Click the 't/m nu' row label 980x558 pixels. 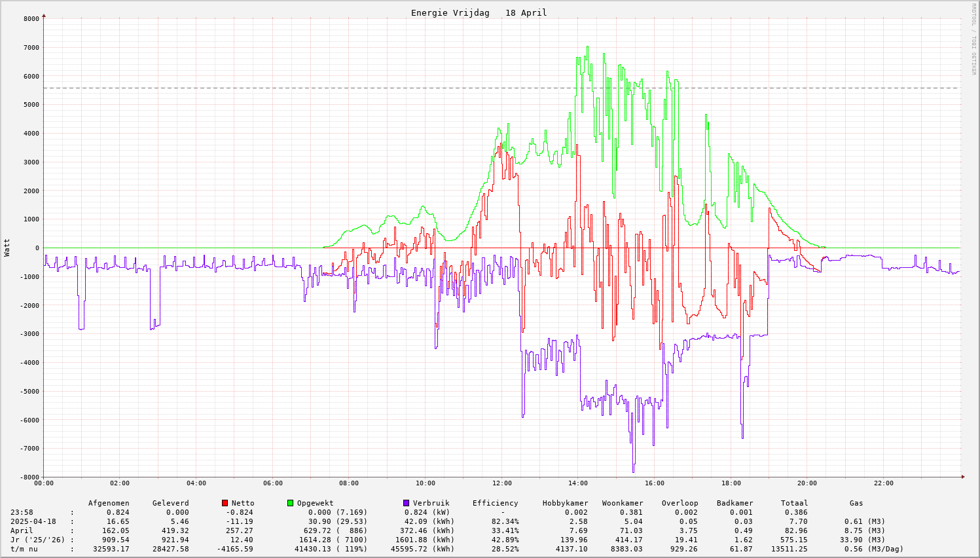coord(24,549)
